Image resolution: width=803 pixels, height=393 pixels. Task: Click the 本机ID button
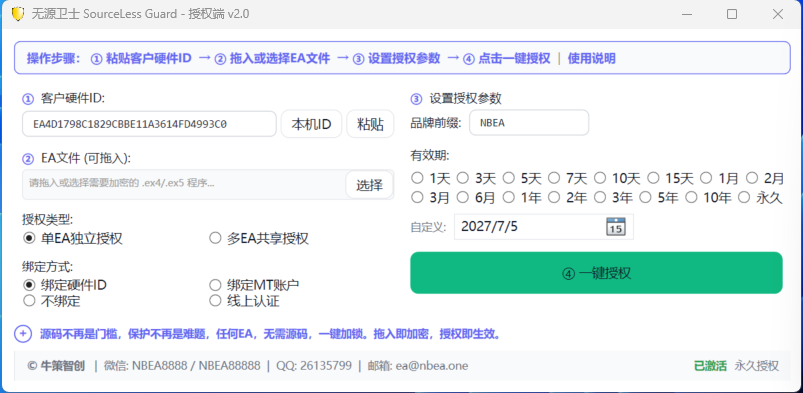311,124
